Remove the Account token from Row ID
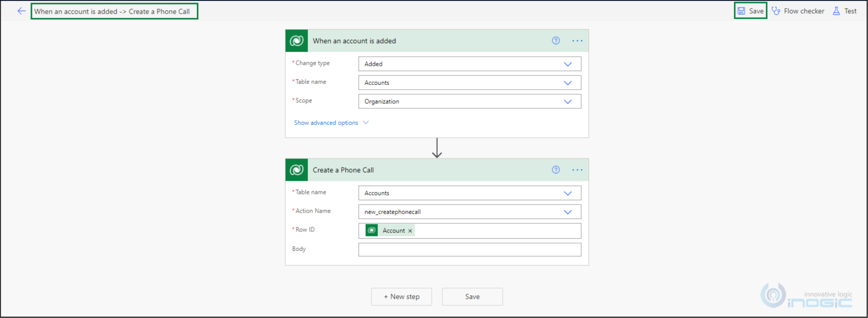Image resolution: width=868 pixels, height=318 pixels. pos(410,231)
